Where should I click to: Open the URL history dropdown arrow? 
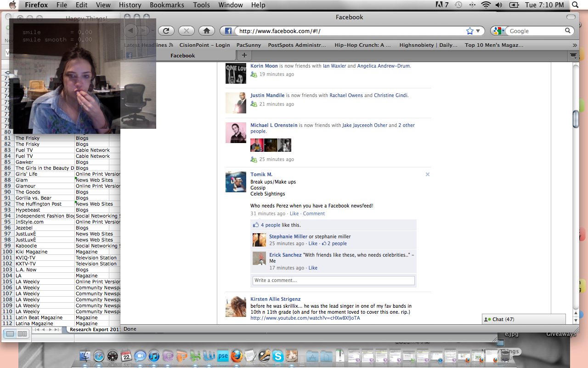pyautogui.click(x=478, y=31)
